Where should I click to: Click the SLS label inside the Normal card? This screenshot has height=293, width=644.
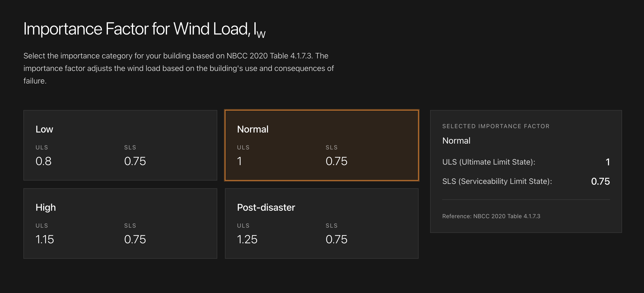[x=331, y=147]
